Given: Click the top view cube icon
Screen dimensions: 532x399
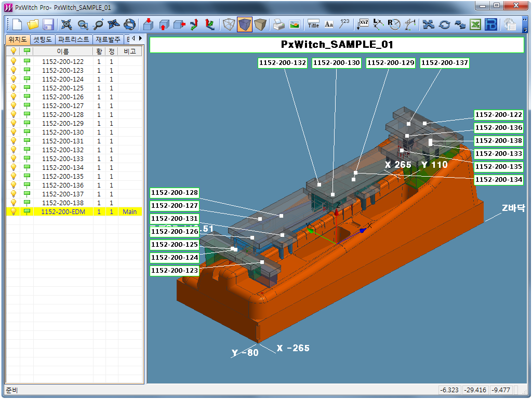Looking at the screenshot, I should 148,24.
